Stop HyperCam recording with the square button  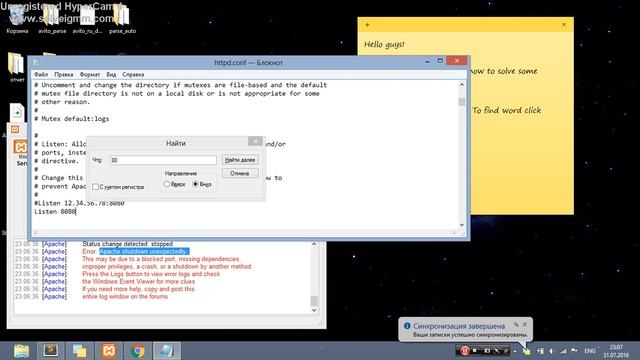tap(475, 351)
